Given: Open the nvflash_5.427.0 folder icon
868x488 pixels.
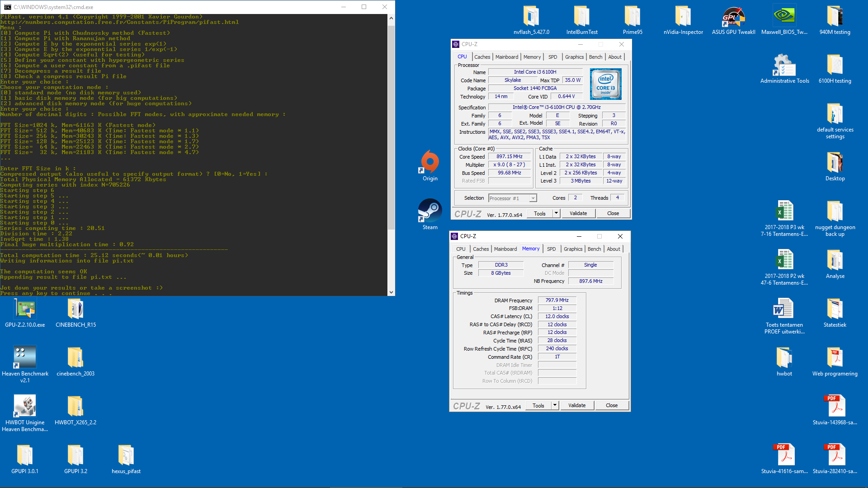Looking at the screenshot, I should coord(531,20).
